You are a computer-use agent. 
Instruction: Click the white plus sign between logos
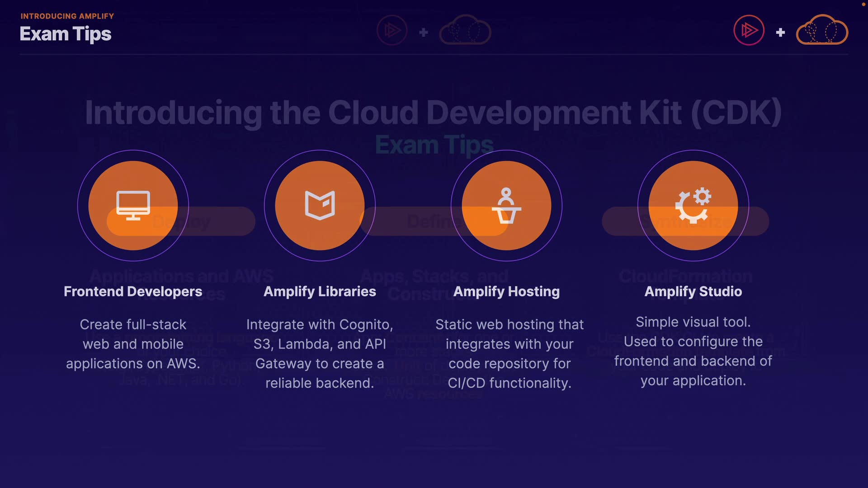coord(780,32)
